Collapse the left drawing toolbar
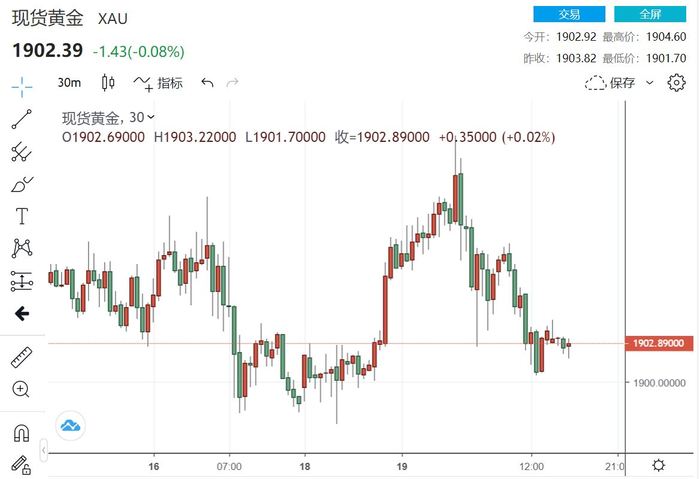Viewport: 700px width, 479px height. click(x=21, y=313)
